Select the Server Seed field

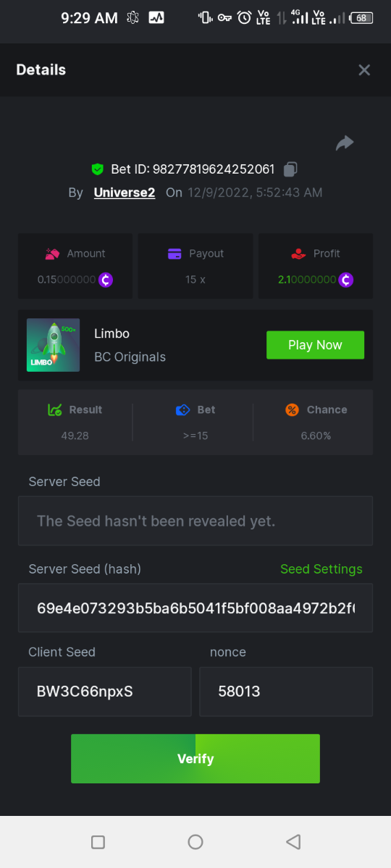(x=195, y=521)
